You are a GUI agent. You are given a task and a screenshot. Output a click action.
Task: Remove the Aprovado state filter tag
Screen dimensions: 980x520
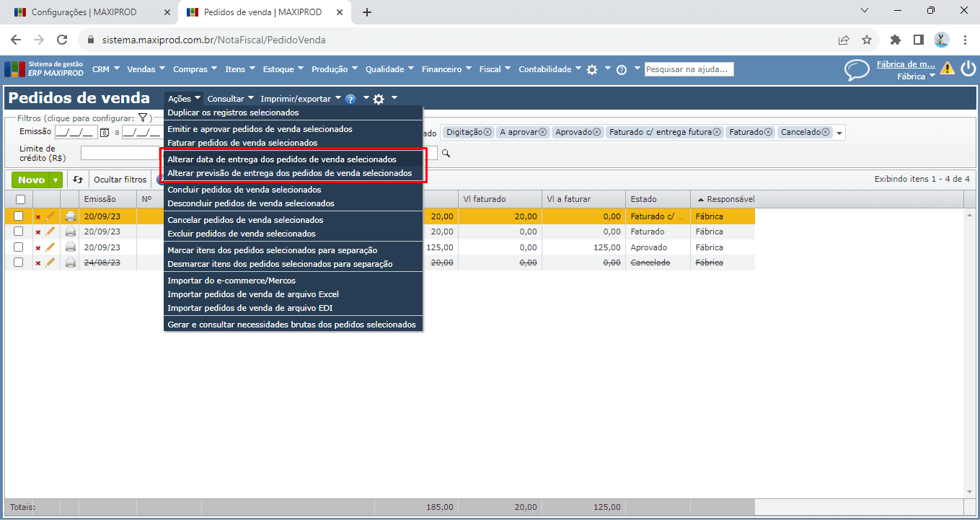coord(596,132)
